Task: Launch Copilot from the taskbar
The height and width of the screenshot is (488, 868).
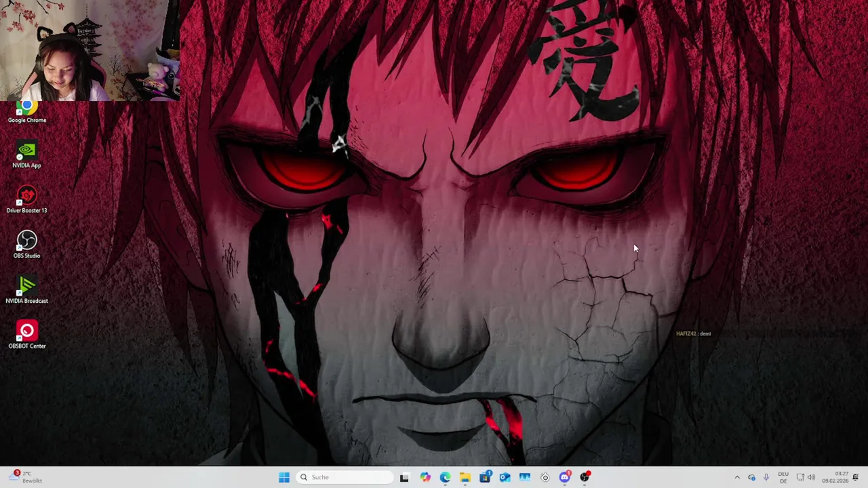Action: click(x=425, y=477)
